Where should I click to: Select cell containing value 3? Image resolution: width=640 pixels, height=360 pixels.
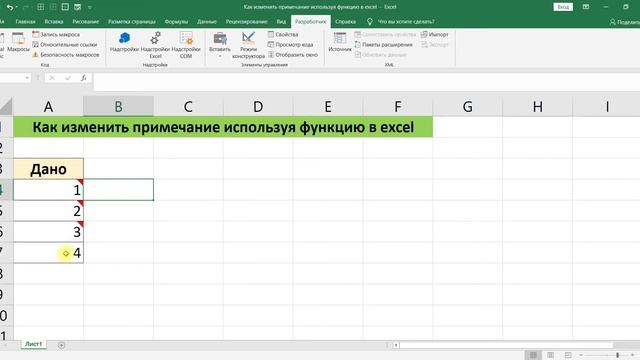tap(48, 232)
